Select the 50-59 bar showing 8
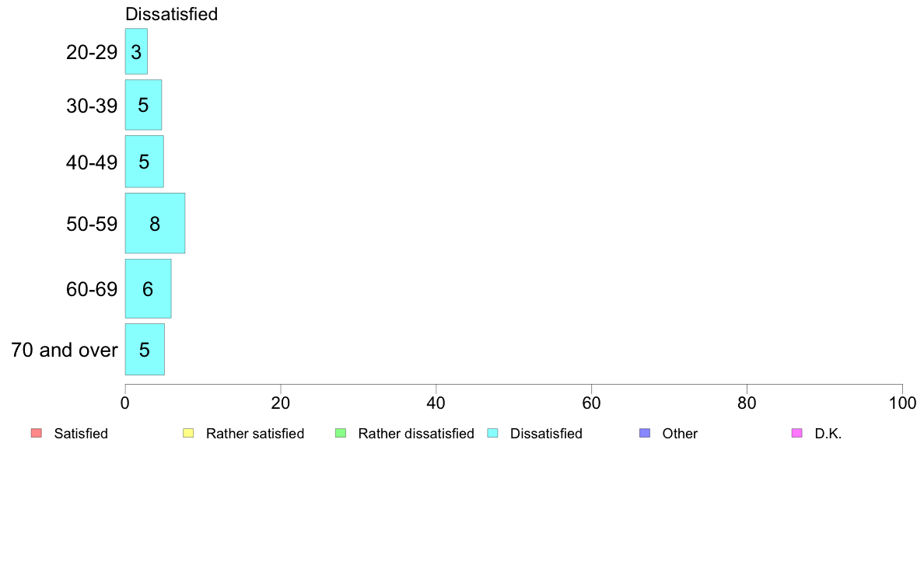 (155, 223)
